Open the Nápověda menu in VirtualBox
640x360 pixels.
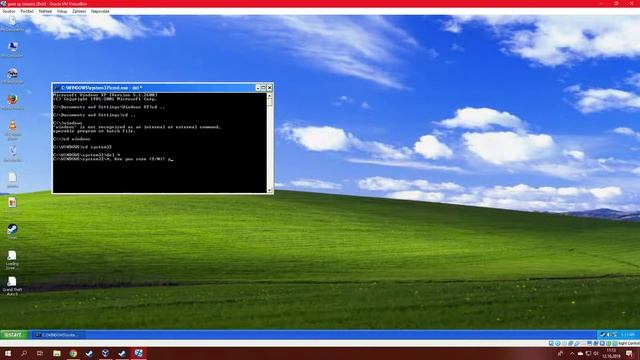(100, 11)
